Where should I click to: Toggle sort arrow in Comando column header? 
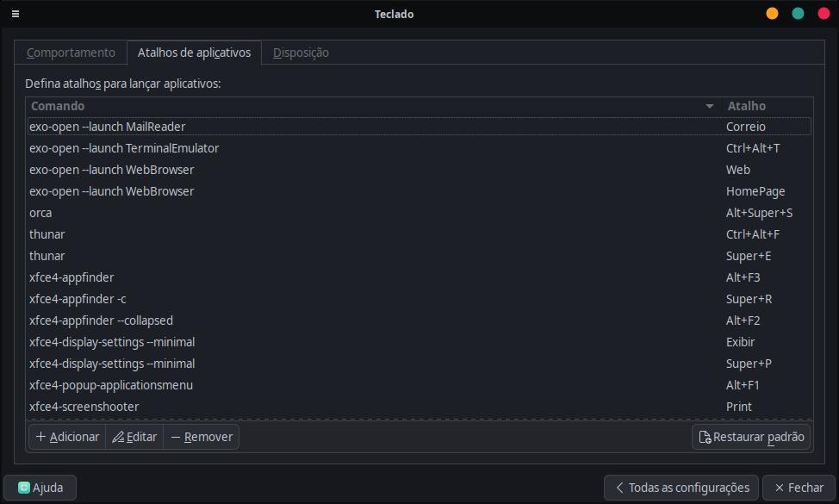(710, 106)
